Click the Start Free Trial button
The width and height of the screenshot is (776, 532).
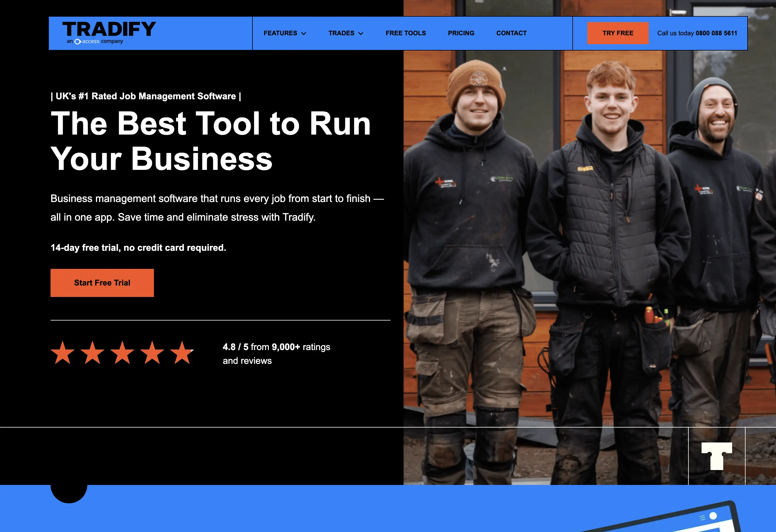pyautogui.click(x=102, y=283)
